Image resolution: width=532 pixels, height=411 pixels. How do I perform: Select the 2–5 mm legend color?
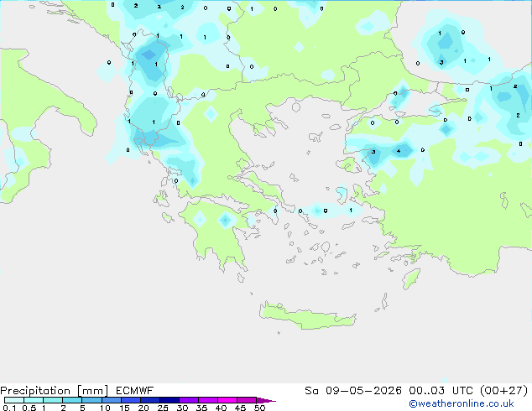tap(72, 400)
